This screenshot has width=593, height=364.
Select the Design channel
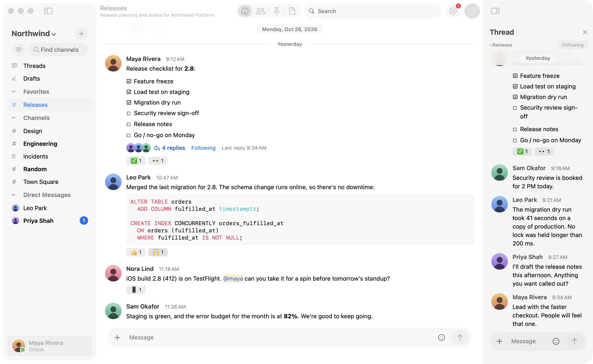[x=50, y=131]
